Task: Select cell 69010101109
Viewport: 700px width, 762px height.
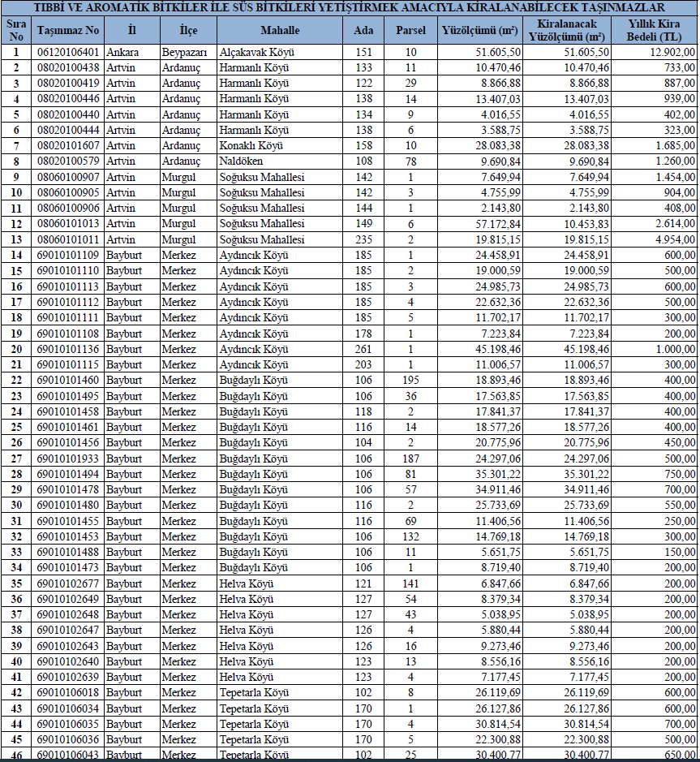Action: [x=68, y=255]
